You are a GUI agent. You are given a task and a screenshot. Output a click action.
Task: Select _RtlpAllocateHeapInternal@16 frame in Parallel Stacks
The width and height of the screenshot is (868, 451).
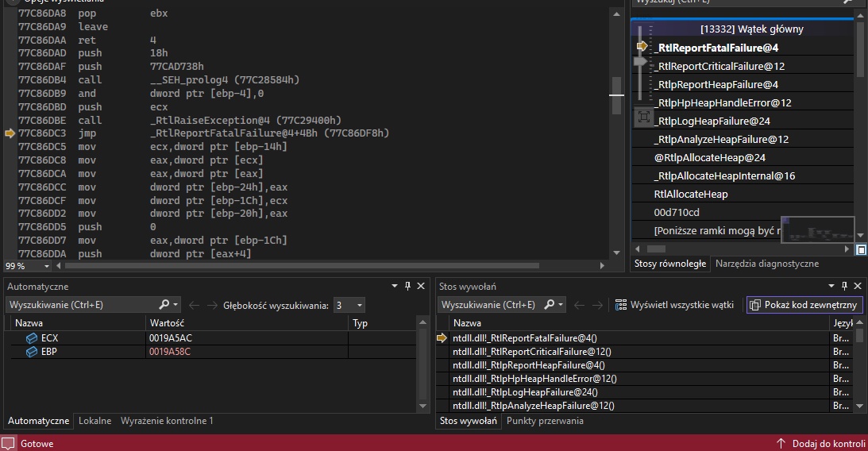(724, 175)
